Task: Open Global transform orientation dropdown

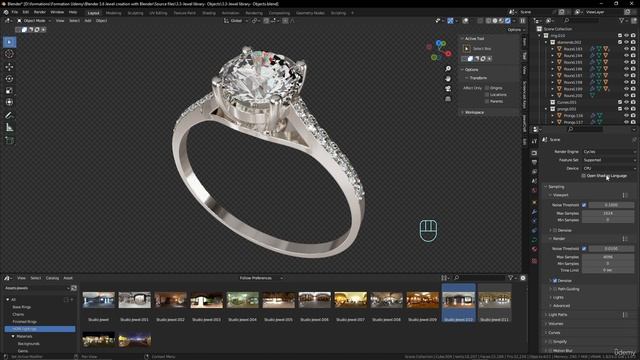Action: [x=236, y=20]
